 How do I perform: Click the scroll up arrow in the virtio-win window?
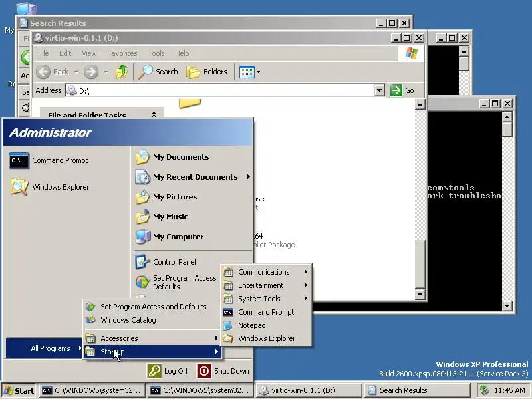pyautogui.click(x=420, y=104)
